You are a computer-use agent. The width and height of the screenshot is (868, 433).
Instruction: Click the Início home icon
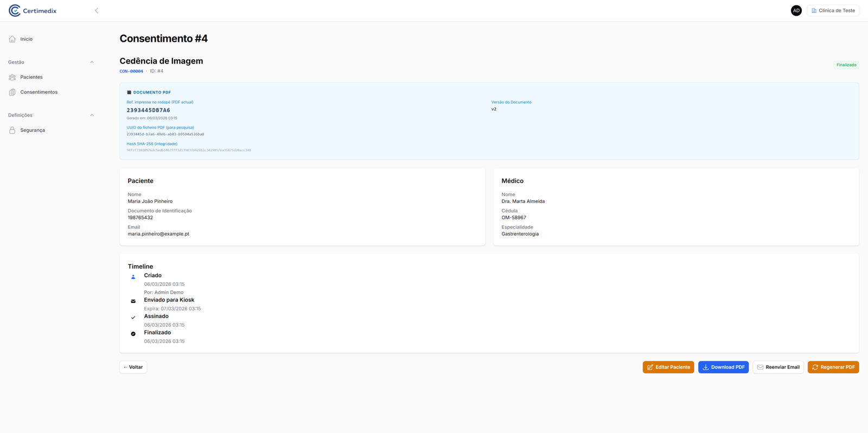(12, 39)
